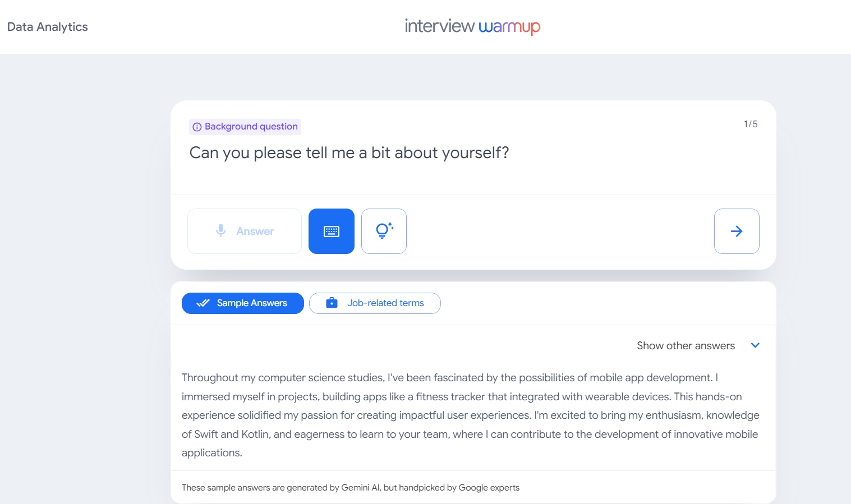Open the Show other answers label
The image size is (851, 504).
(x=685, y=346)
